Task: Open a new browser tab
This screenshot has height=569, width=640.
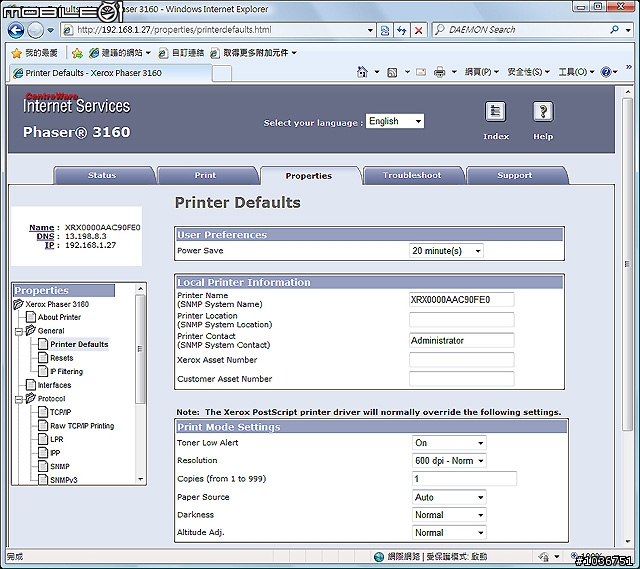Action: [x=222, y=74]
